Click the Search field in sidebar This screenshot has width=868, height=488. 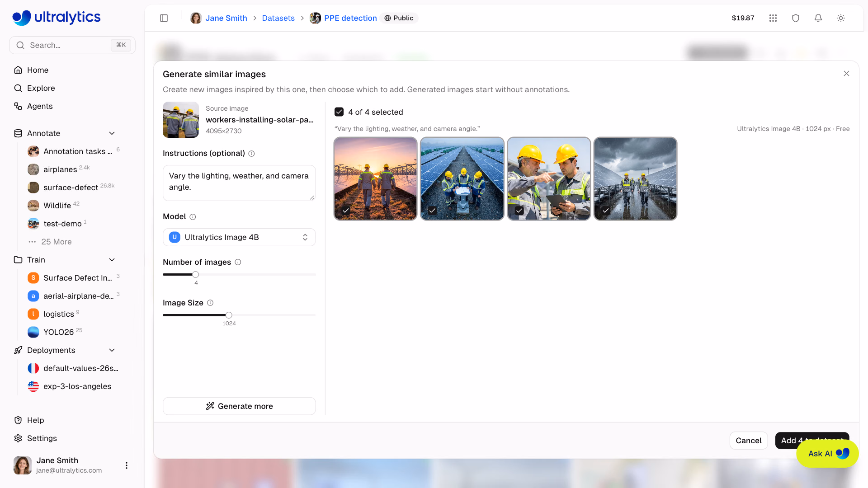coord(72,45)
